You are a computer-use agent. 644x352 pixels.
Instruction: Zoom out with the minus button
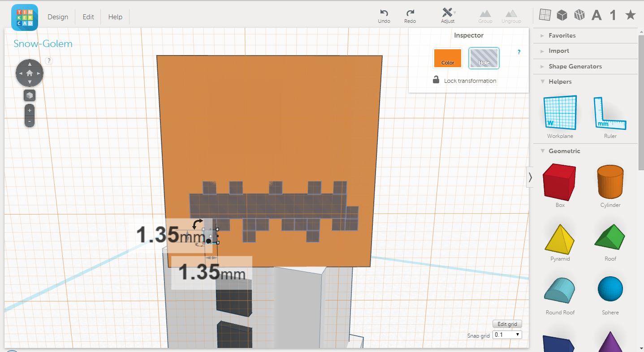30,121
